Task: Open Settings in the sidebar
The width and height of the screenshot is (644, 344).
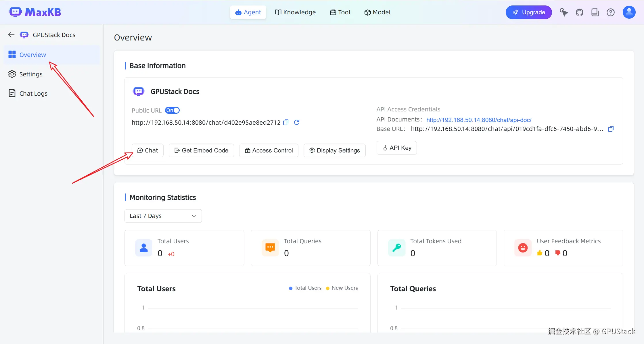Action: coord(30,74)
